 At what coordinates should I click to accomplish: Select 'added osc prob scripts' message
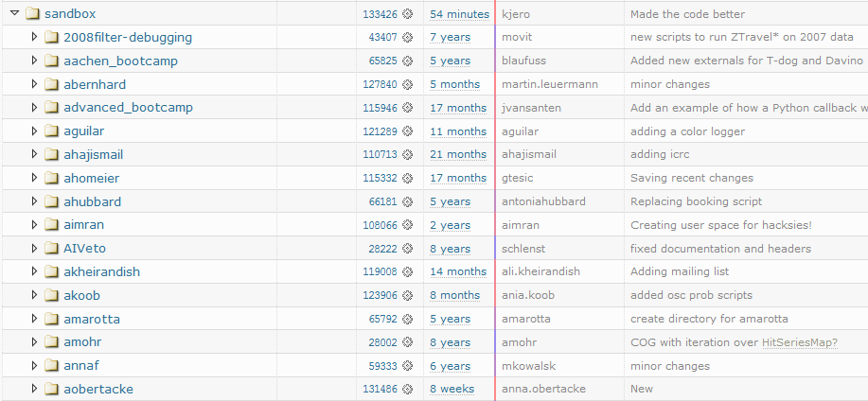691,295
